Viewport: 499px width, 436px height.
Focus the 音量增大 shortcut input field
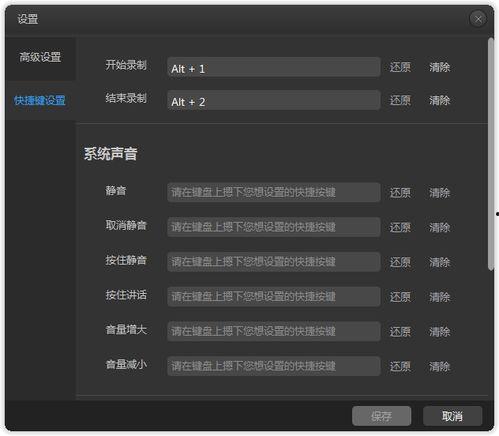tap(274, 331)
